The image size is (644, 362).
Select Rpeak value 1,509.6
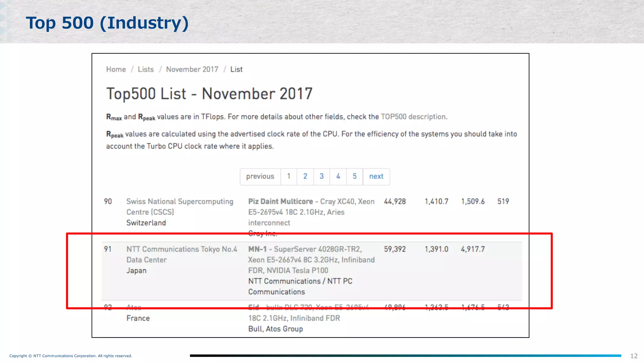[x=473, y=201]
